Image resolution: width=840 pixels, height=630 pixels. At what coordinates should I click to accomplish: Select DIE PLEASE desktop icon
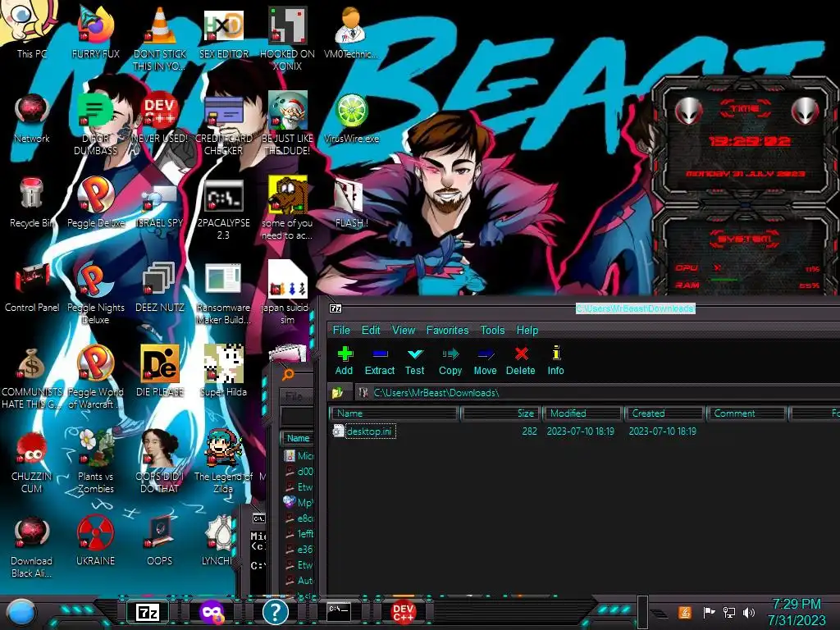(160, 371)
